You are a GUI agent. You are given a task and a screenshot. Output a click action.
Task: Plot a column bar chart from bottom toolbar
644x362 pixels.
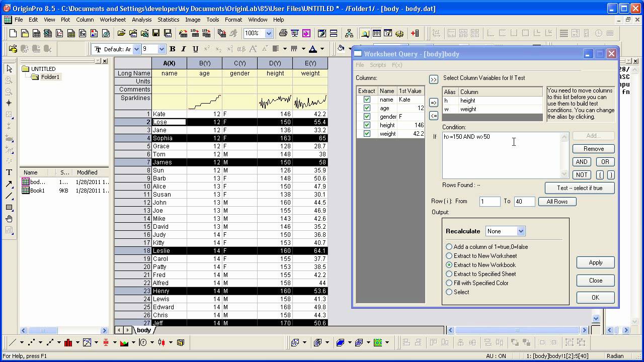click(x=68, y=342)
